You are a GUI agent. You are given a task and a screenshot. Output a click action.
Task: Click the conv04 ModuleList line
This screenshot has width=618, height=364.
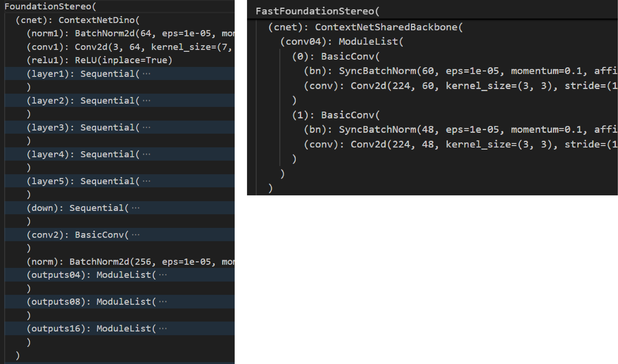click(341, 42)
